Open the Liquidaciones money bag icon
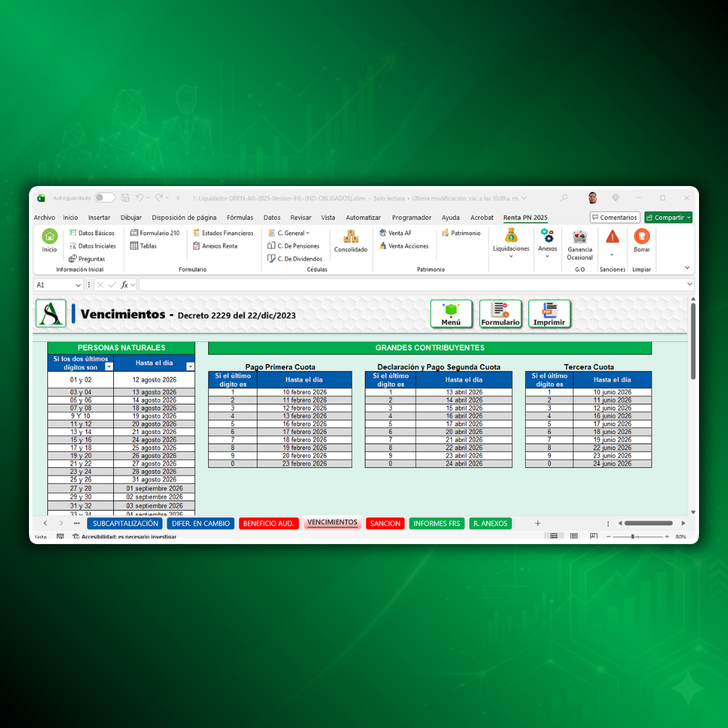This screenshot has width=728, height=728. point(511,236)
